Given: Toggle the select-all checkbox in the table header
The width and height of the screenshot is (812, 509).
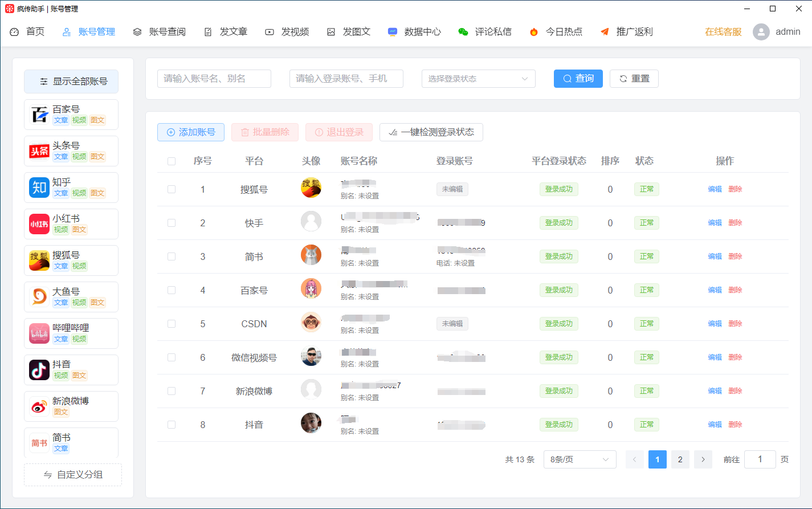Looking at the screenshot, I should click(172, 161).
